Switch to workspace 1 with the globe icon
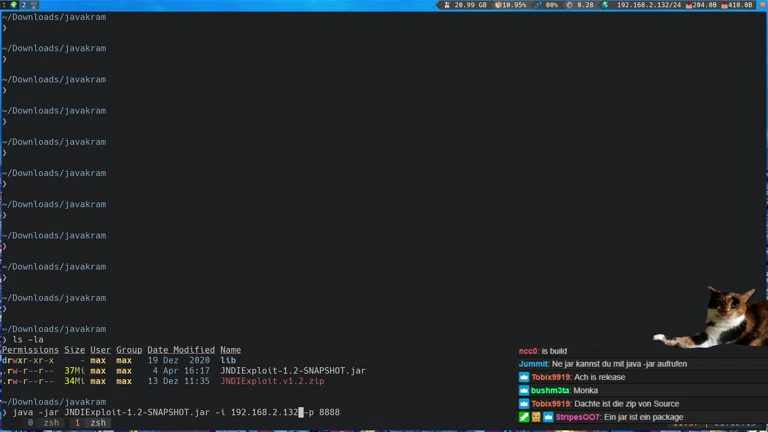This screenshot has width=768, height=432. coord(8,5)
